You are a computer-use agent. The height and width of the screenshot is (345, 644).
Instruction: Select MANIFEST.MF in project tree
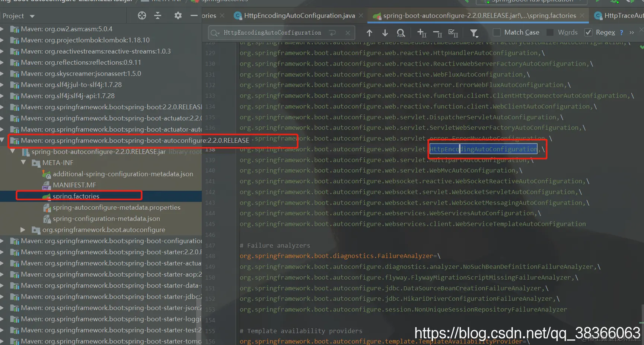click(74, 185)
